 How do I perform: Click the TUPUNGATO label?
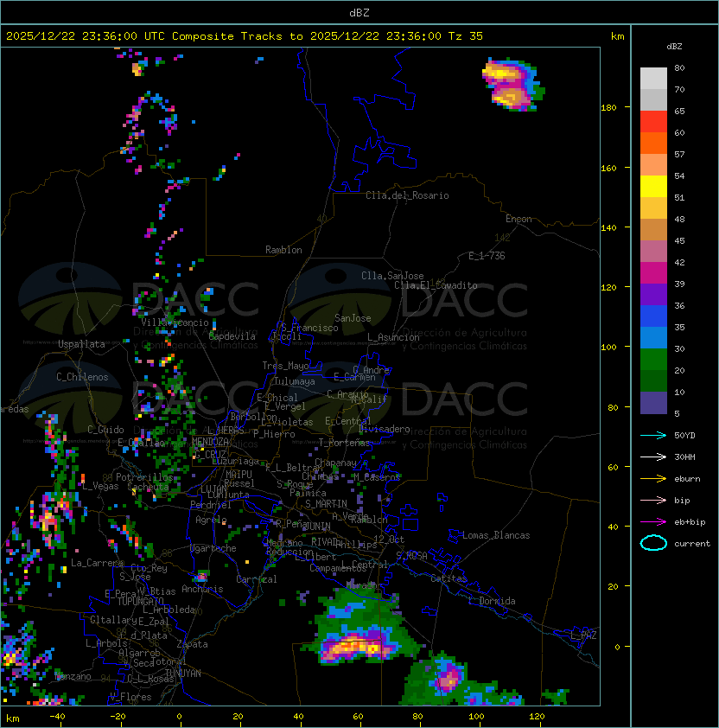(141, 602)
